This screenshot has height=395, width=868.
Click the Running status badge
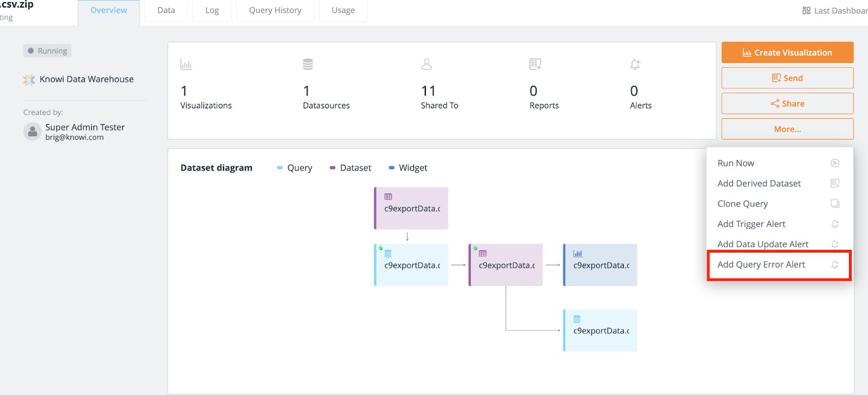(47, 51)
